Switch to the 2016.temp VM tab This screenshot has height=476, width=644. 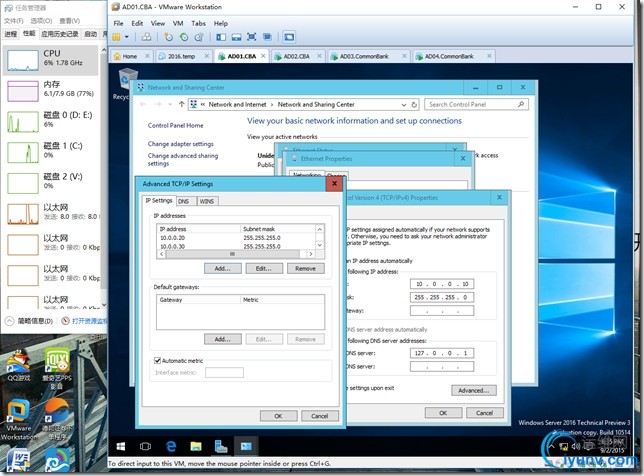tap(181, 56)
